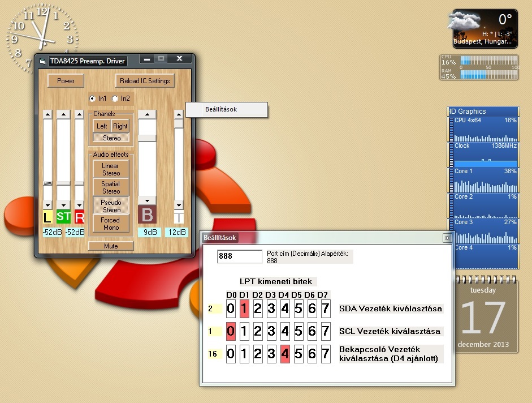Select bit 3 in SCL row
Image resolution: width=532 pixels, height=403 pixels.
pos(271,331)
